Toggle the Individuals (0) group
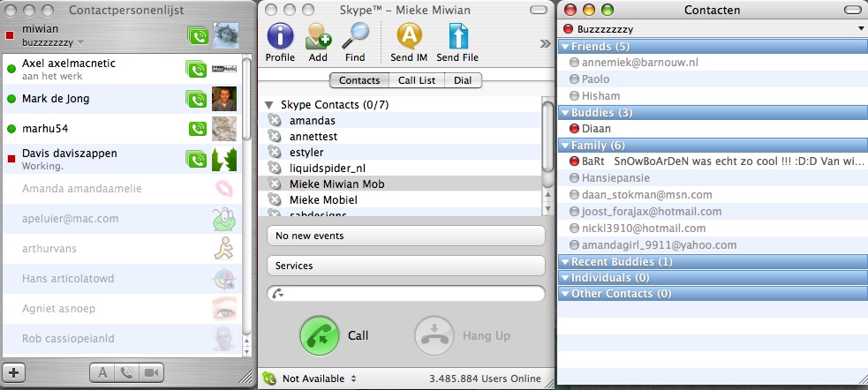 (565, 278)
